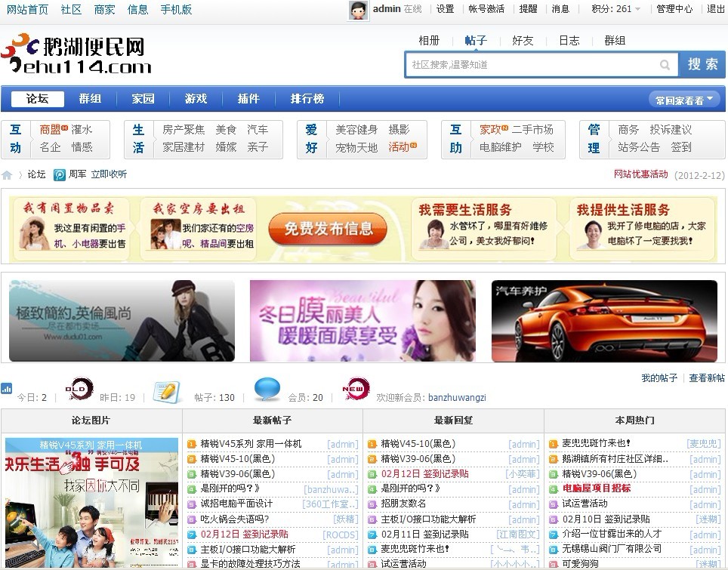Click the notepad posts count icon
Screen dimensions: 728x570
[x=165, y=391]
